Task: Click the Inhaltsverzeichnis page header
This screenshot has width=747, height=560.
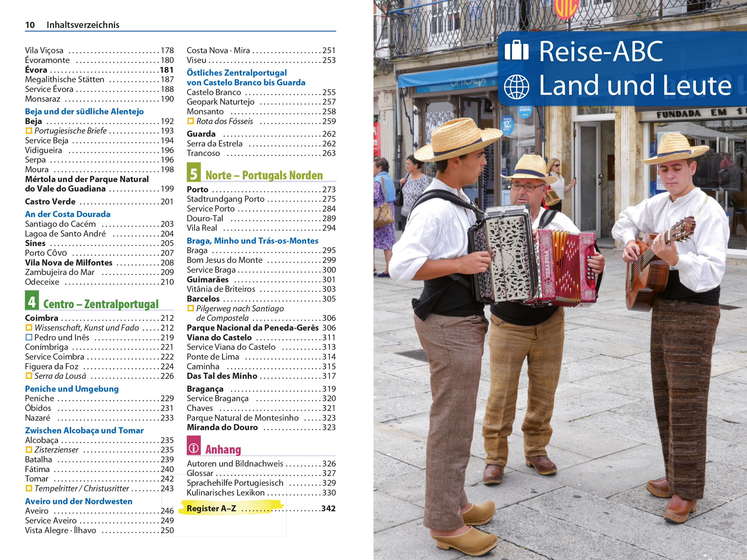Action: click(x=83, y=25)
